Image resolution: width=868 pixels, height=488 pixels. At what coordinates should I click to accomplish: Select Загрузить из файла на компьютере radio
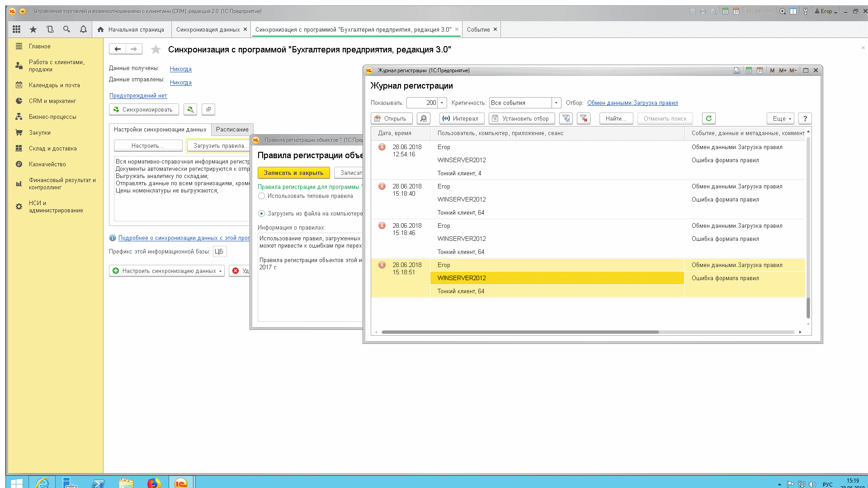pyautogui.click(x=261, y=214)
